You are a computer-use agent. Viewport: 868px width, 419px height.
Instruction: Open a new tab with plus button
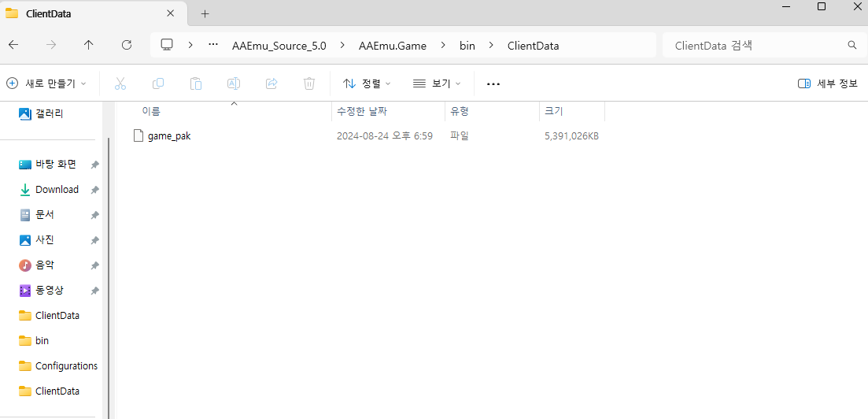pos(205,14)
